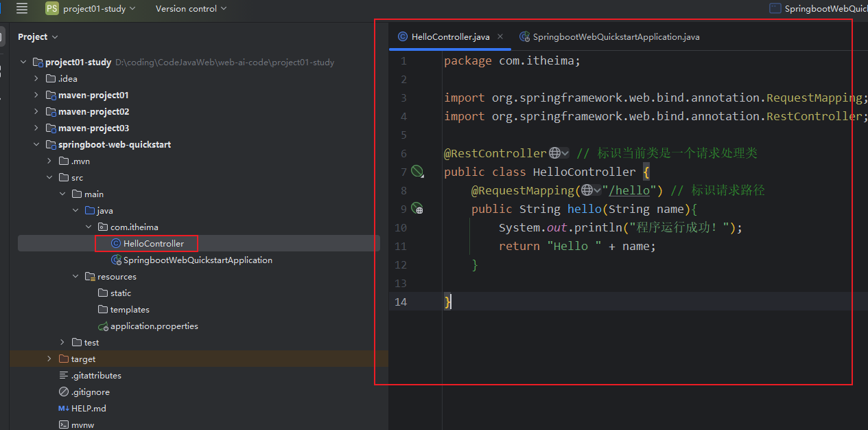868x430 pixels.
Task: Click SpringbootWebQuickstartApplication run configuration at top right
Action: (818, 8)
